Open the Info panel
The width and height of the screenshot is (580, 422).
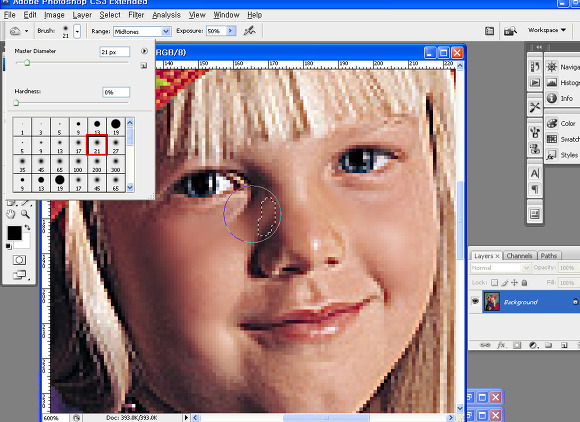tap(560, 98)
